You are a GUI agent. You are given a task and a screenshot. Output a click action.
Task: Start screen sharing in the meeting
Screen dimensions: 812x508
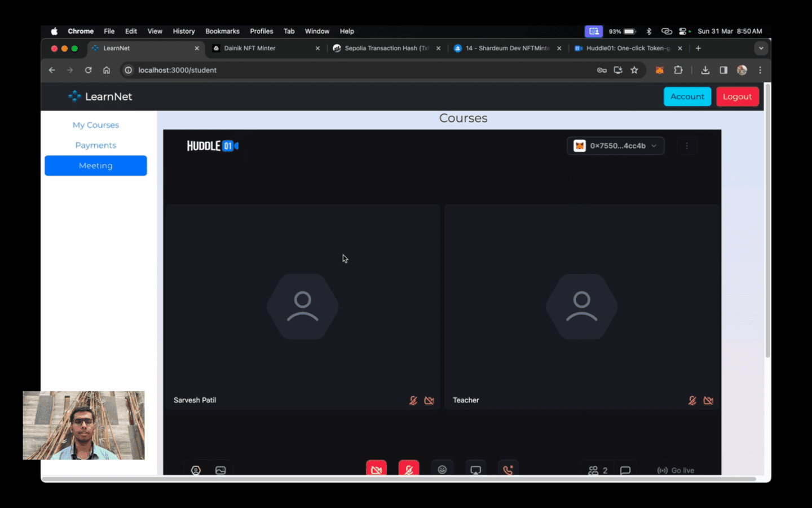476,469
